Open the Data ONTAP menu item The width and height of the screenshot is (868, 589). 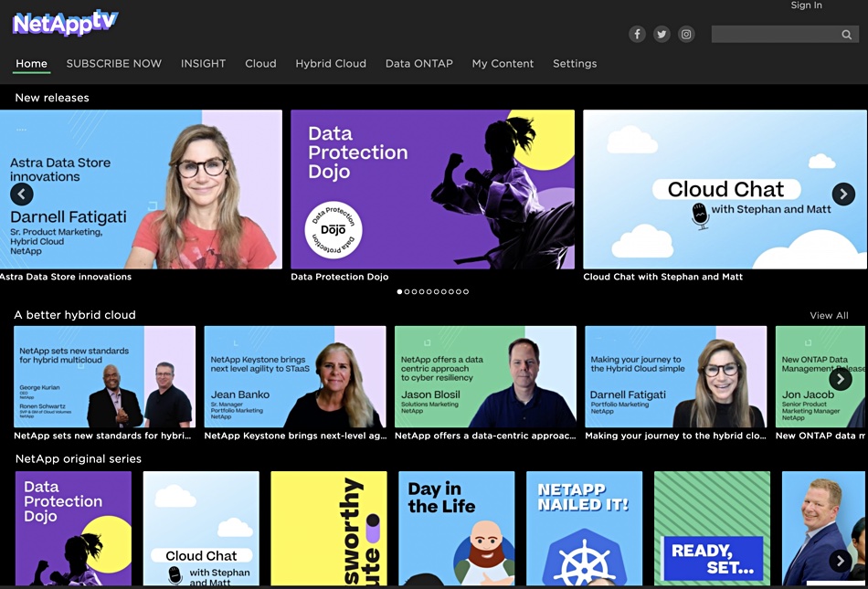419,64
